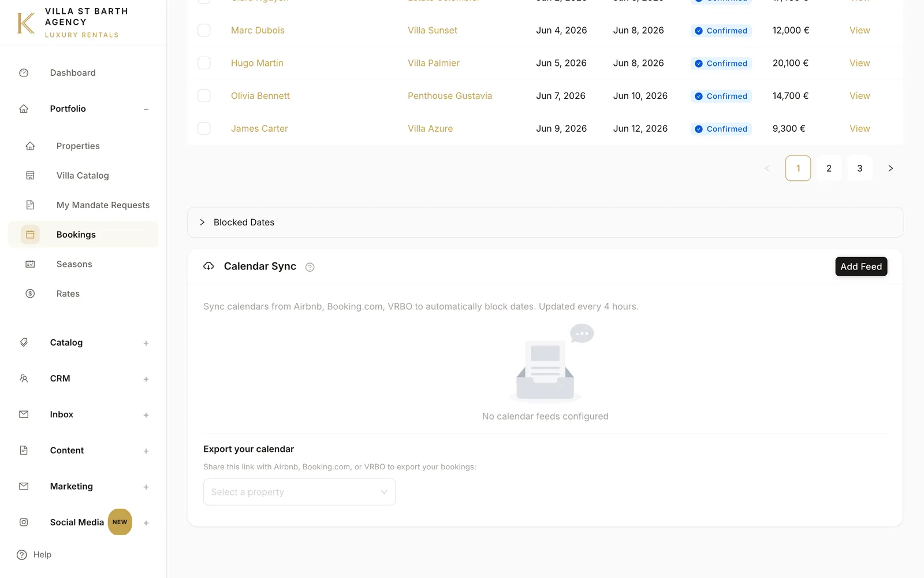Open guest Hugo Martin's profile link
The image size is (924, 578).
pyautogui.click(x=257, y=63)
